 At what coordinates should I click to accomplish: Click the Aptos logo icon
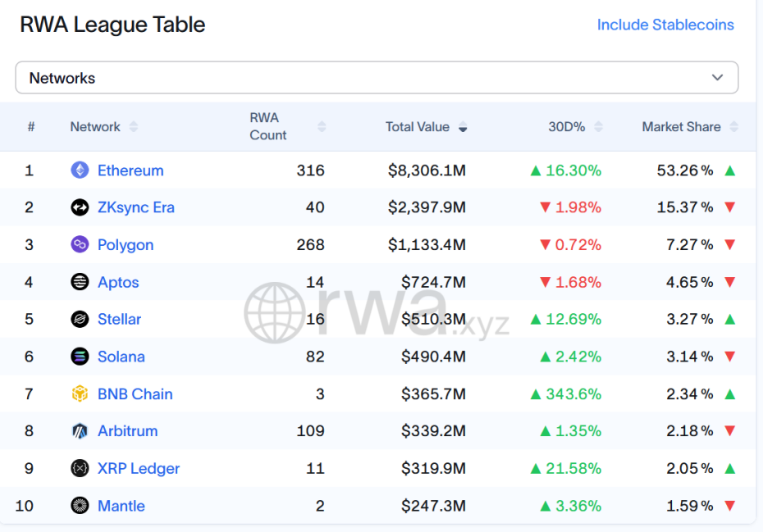pyautogui.click(x=80, y=282)
